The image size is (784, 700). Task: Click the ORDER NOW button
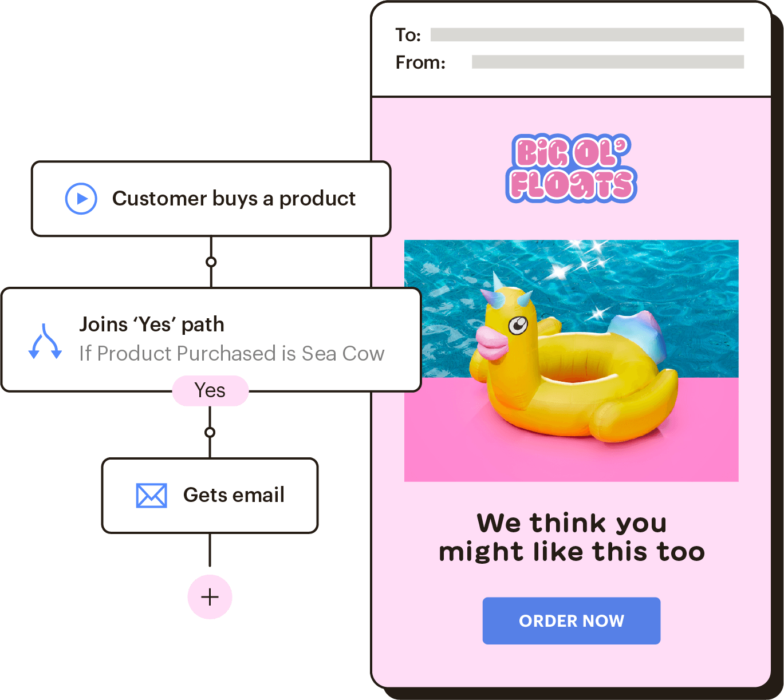click(x=572, y=621)
